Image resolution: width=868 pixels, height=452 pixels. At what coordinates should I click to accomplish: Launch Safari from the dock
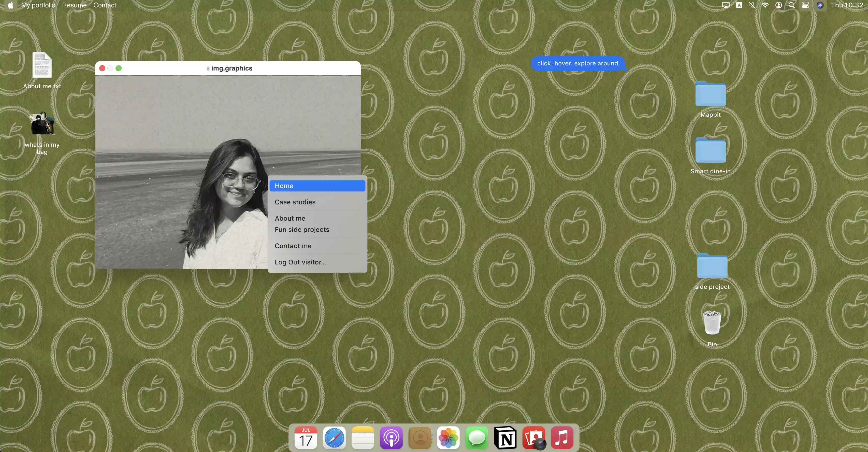tap(334, 437)
